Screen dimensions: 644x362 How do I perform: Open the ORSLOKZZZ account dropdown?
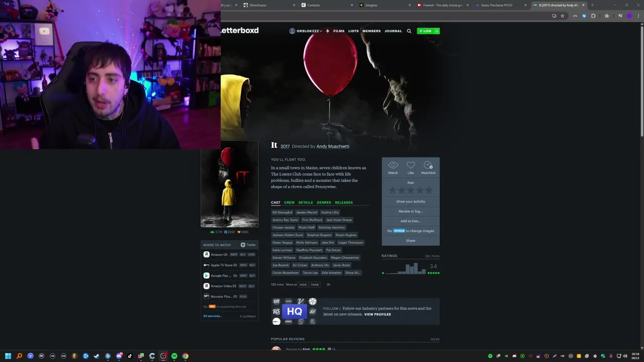(305, 31)
